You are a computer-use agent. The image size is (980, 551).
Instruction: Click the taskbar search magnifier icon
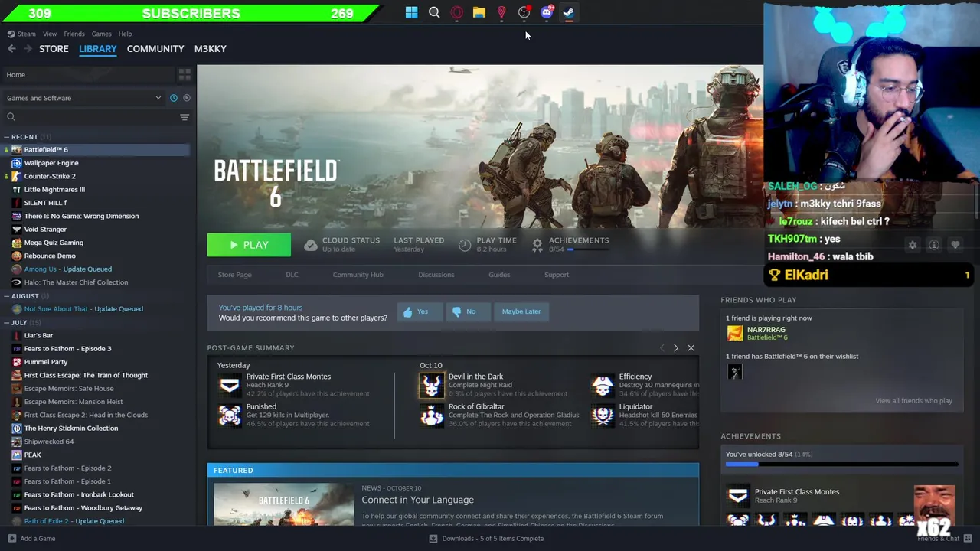point(434,12)
